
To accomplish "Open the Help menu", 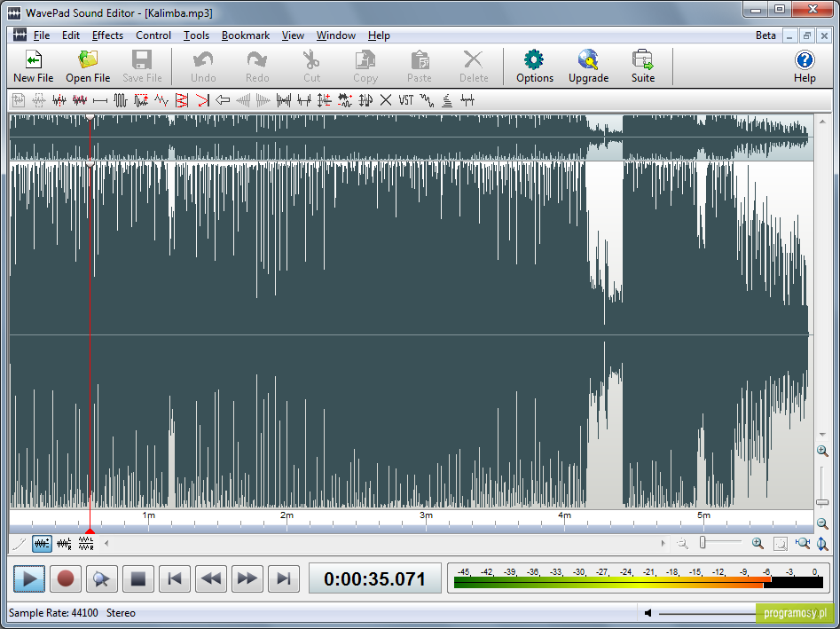I will (379, 35).
